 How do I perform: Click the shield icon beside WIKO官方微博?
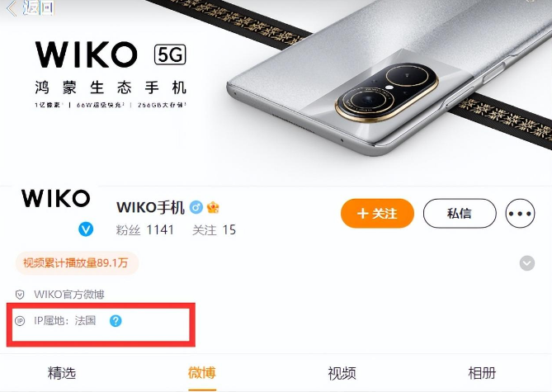pyautogui.click(x=20, y=295)
